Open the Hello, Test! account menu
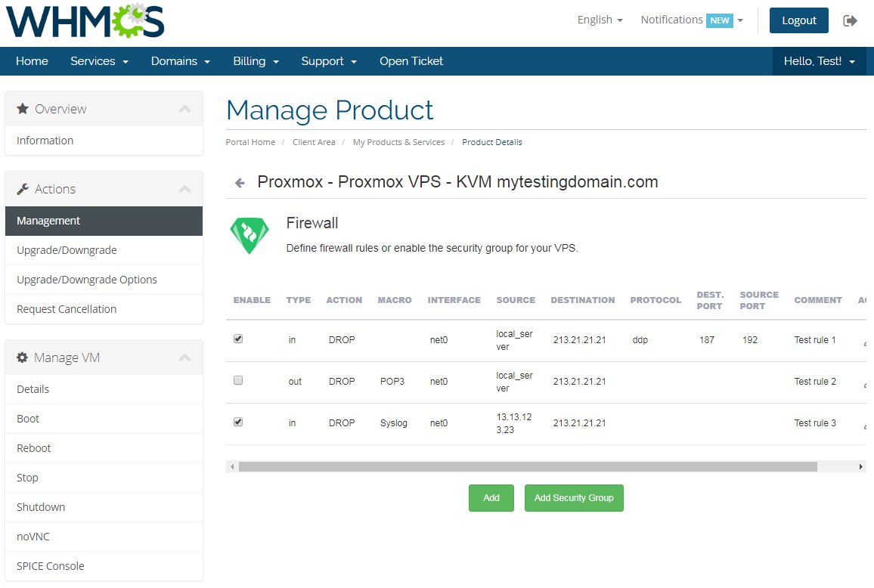 (819, 61)
